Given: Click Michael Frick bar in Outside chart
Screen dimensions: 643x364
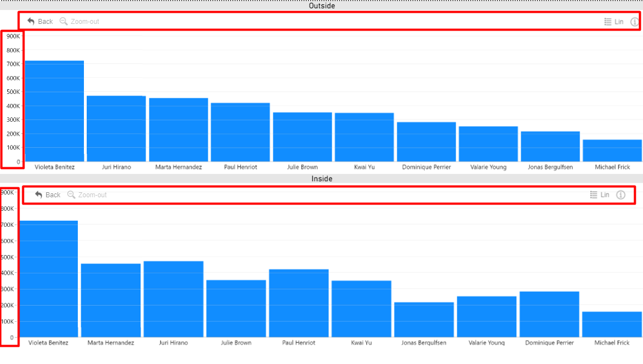Looking at the screenshot, I should pyautogui.click(x=612, y=151).
